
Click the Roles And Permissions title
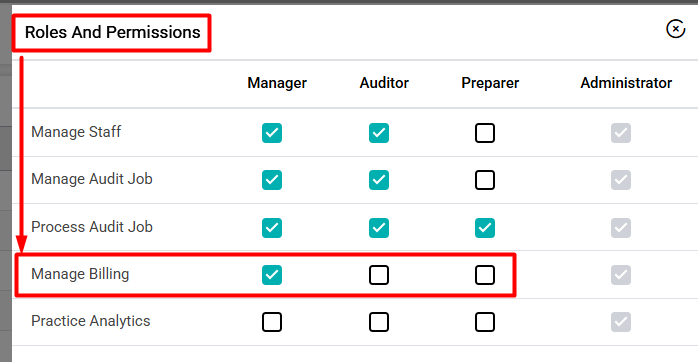[113, 32]
